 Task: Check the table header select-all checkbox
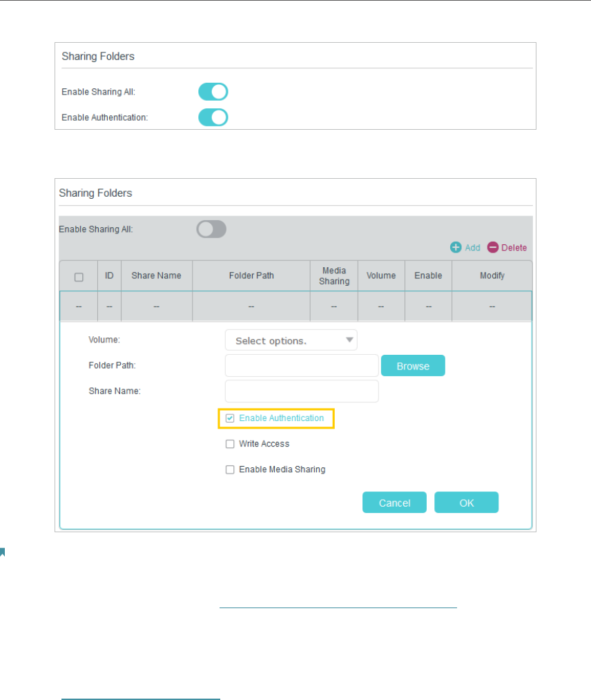click(79, 278)
